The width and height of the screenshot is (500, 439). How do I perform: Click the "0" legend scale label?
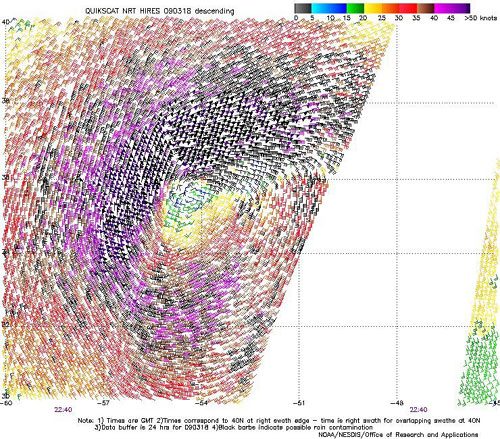point(296,18)
